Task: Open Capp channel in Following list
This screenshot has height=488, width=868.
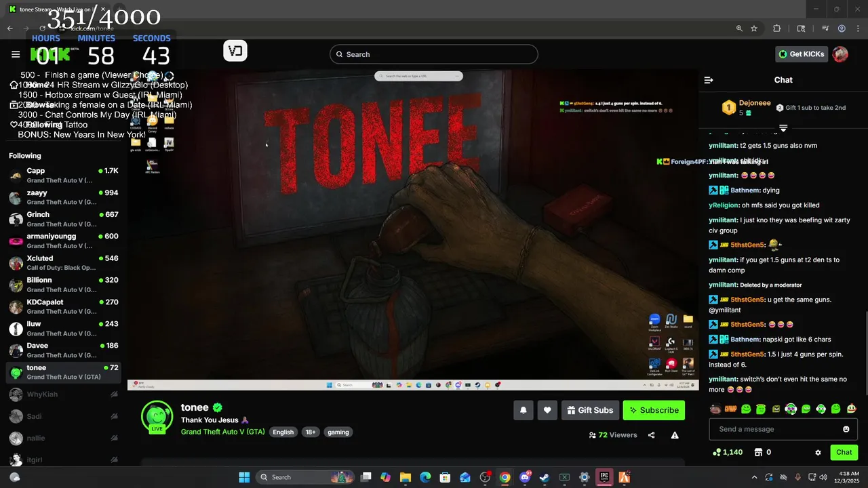Action: 64,176
